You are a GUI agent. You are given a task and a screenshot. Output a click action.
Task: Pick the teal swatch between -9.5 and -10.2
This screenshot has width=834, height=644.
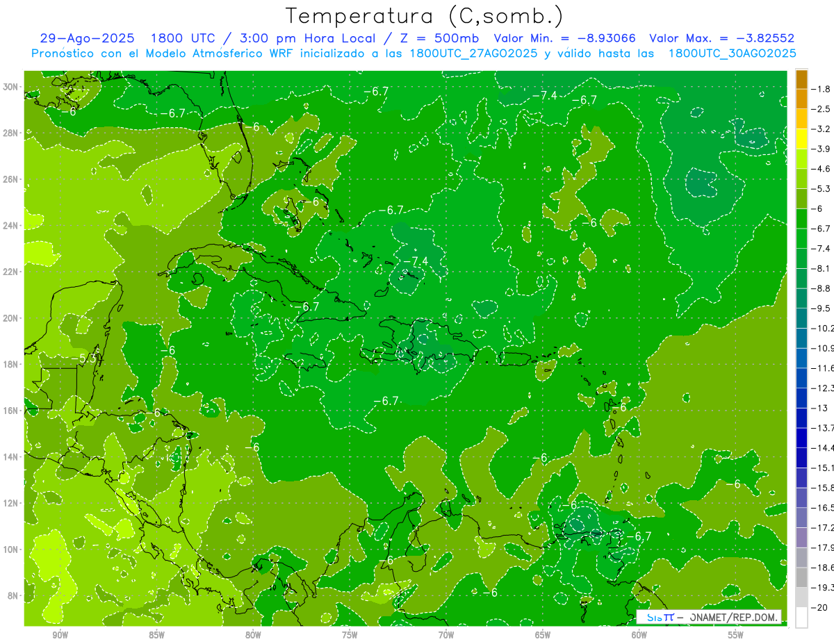[x=801, y=318]
